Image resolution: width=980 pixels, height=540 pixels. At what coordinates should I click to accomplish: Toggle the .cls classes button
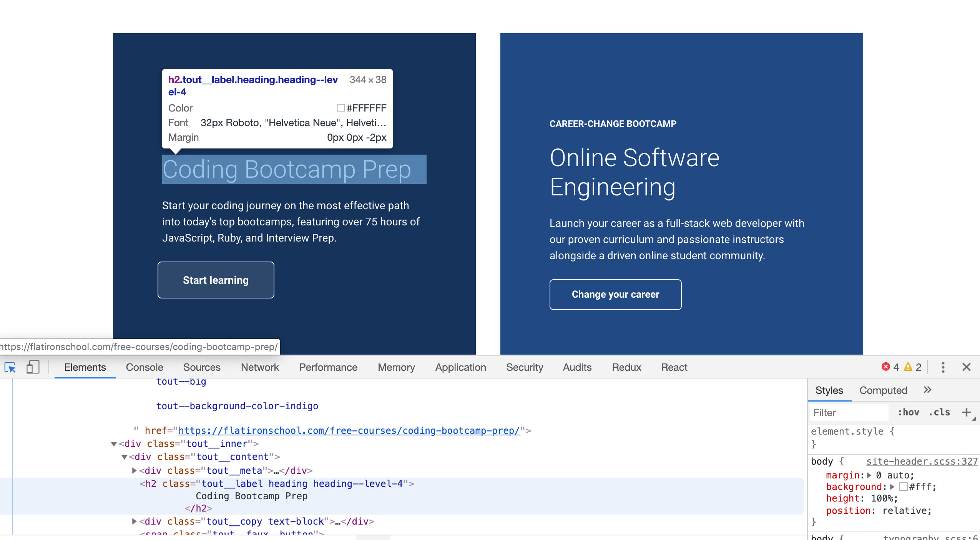pos(939,412)
